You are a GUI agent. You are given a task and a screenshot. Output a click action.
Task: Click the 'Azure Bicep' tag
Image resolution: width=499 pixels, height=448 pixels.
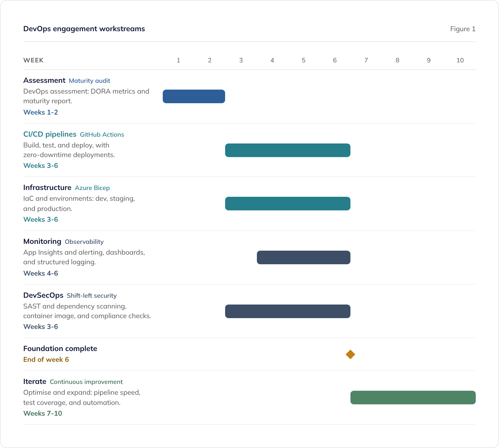coord(92,188)
